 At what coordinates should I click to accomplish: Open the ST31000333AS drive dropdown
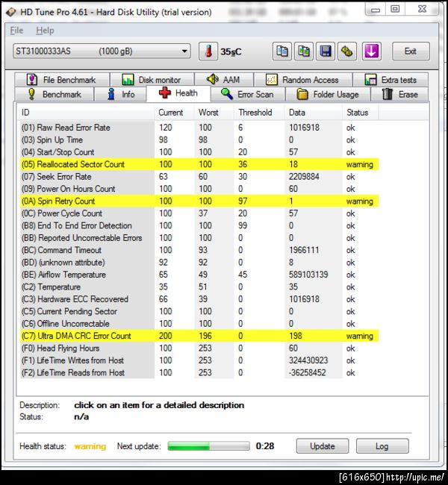102,51
